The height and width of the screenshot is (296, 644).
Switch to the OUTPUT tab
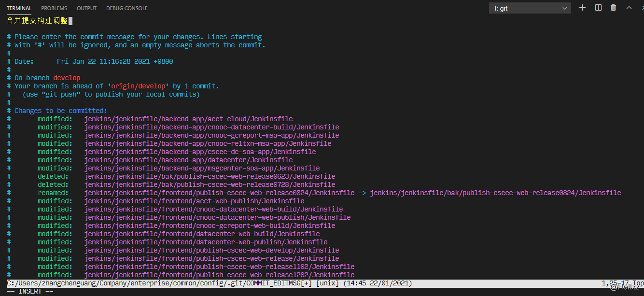(x=86, y=8)
